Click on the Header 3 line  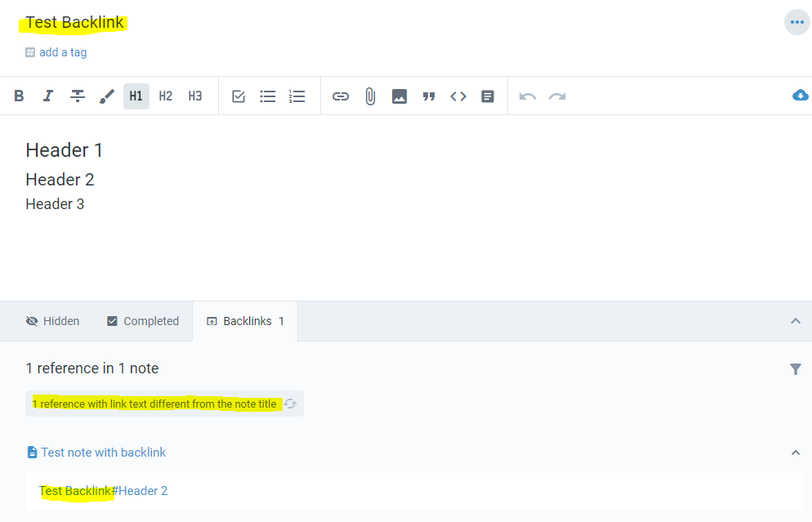tap(55, 204)
